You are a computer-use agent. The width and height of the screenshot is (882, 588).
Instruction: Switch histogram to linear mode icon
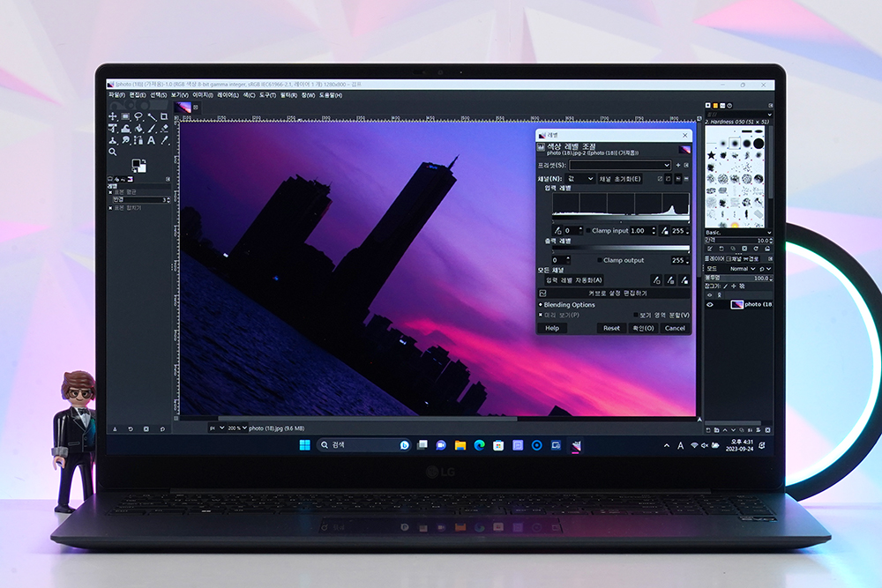coord(677,179)
